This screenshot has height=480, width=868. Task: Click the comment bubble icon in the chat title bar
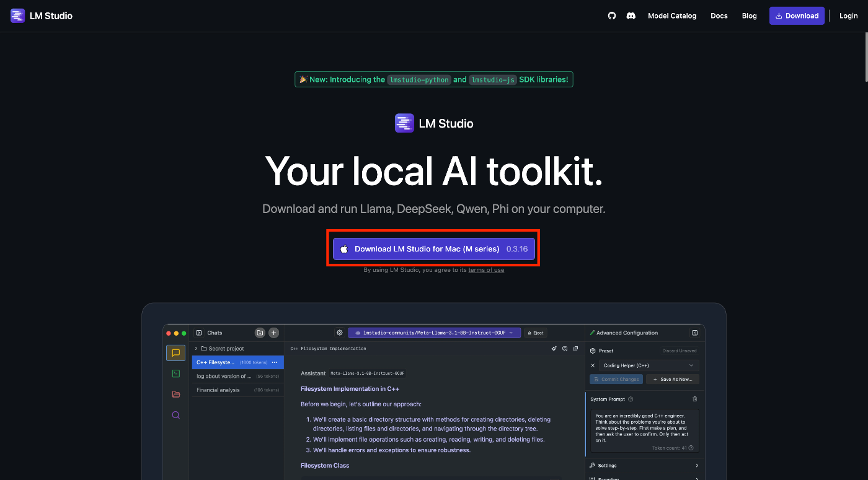click(565, 349)
